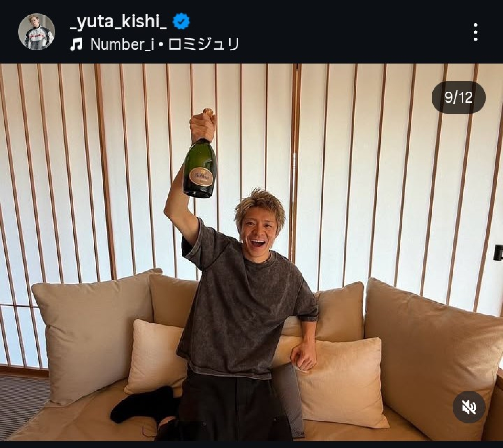503x448 pixels.
Task: Click the 9/12 carousel page counter
Action: (x=458, y=97)
